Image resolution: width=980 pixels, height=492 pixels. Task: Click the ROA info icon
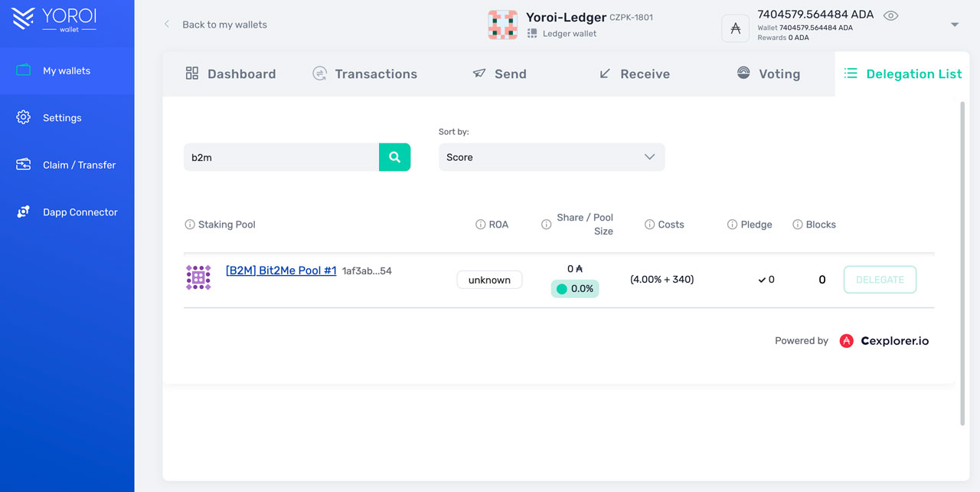(481, 225)
